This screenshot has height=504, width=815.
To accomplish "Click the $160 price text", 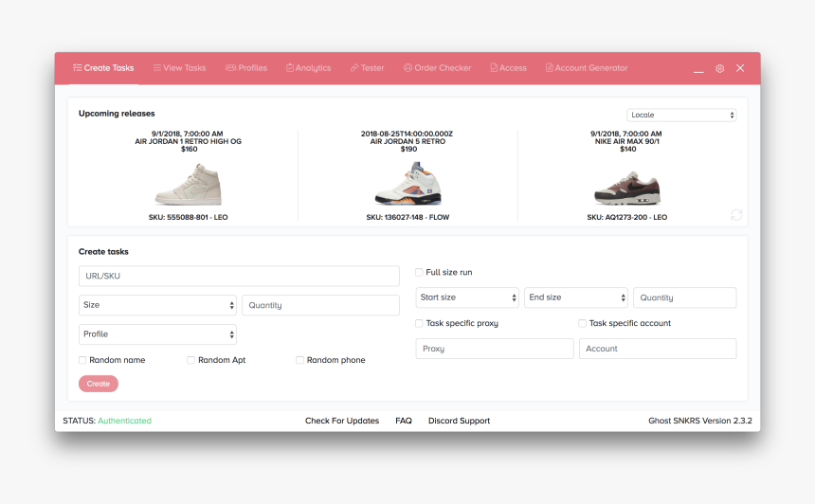I will 190,149.
